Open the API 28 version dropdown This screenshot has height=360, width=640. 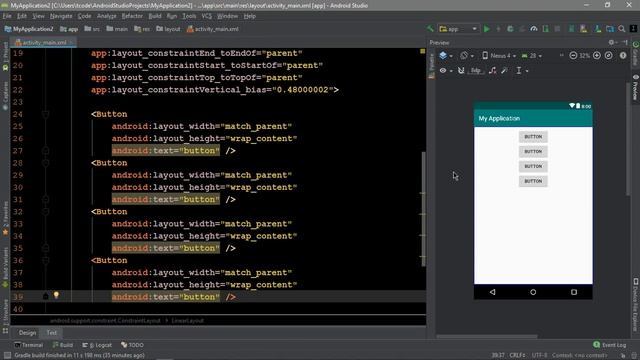tap(531, 56)
